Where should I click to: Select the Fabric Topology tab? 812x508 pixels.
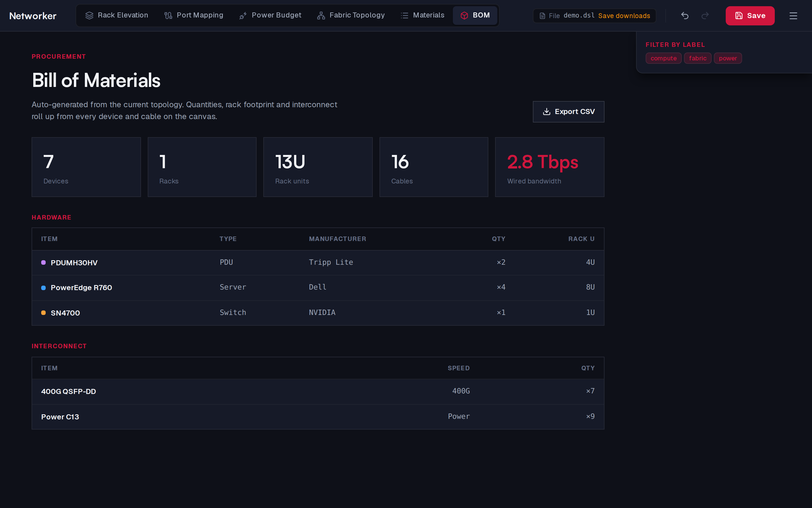pos(351,16)
